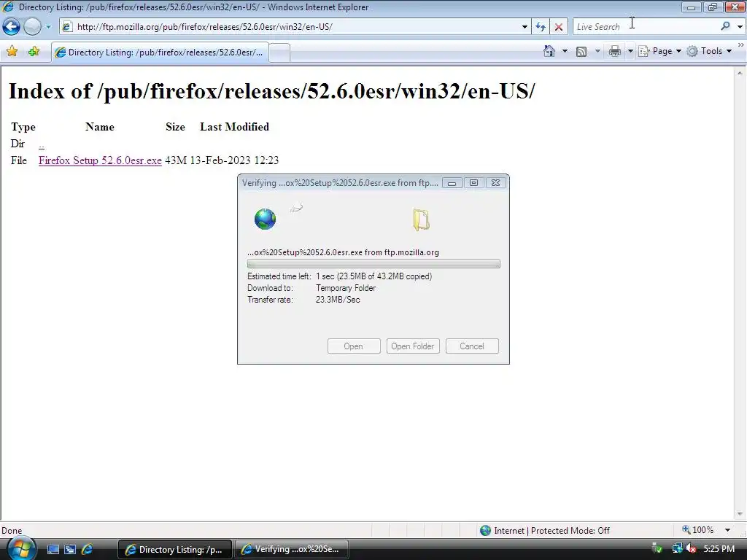This screenshot has height=560, width=747.
Task: Open the Windows Start orb
Action: point(20,548)
